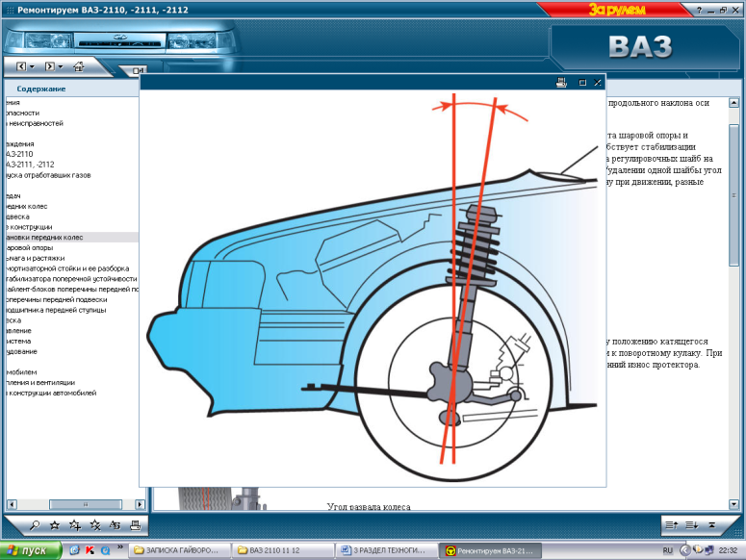Open bookmarks with the star icon
The width and height of the screenshot is (746, 560).
55,525
